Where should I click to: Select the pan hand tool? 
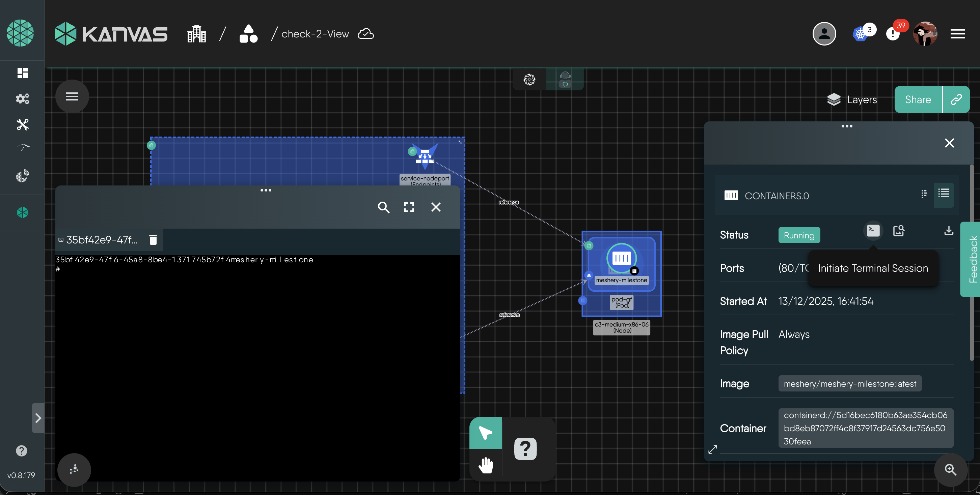click(485, 465)
